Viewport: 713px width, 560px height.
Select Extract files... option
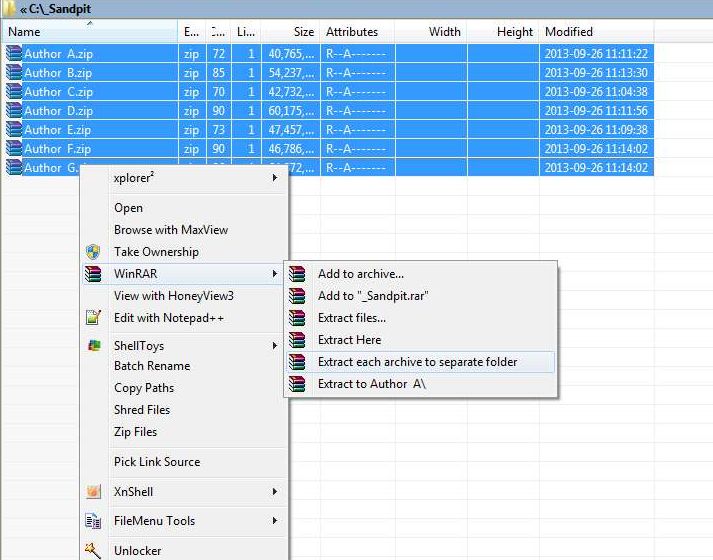[x=352, y=318]
